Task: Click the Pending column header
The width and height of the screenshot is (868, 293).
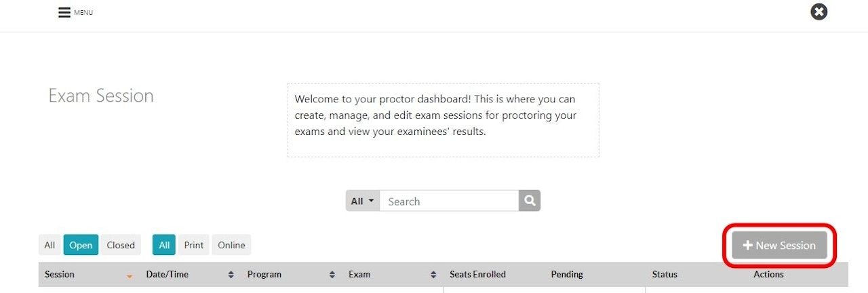Action: click(567, 275)
